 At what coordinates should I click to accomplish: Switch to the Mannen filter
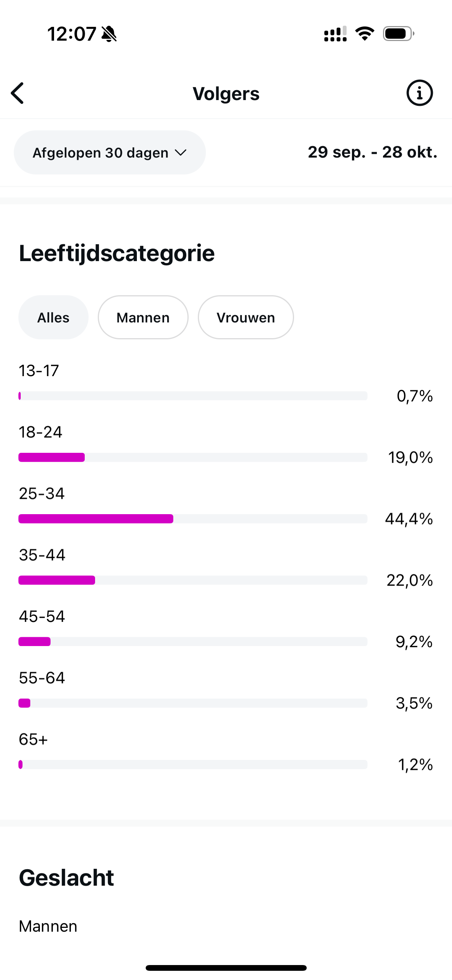coord(143,317)
